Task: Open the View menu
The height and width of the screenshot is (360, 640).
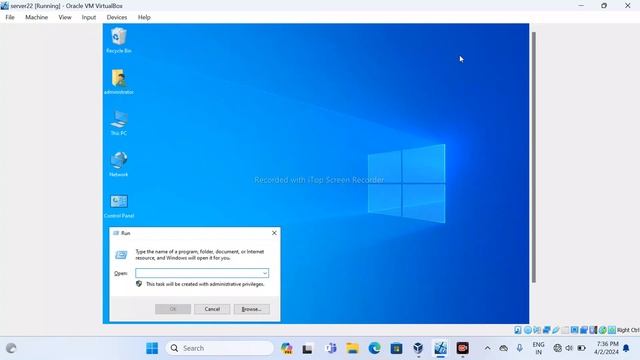Action: [65, 17]
